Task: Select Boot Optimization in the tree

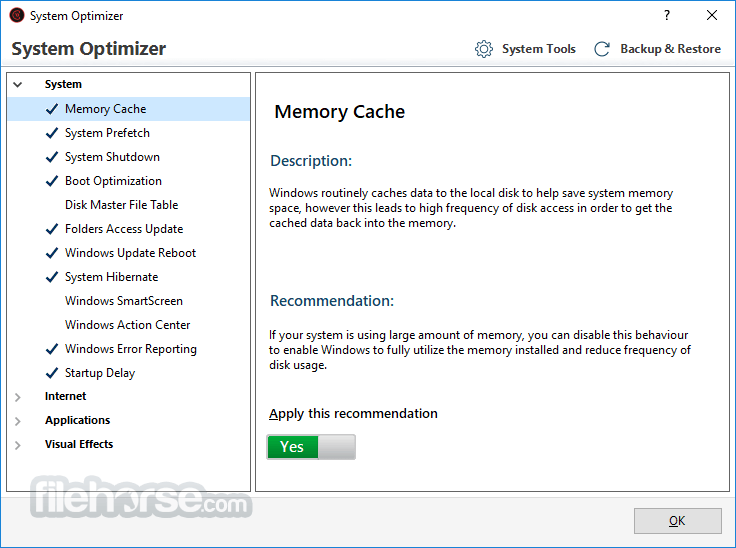Action: [x=113, y=181]
